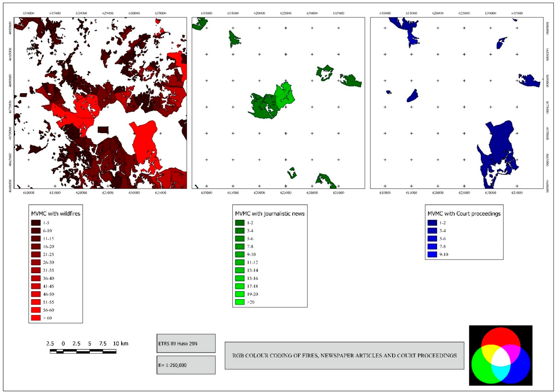Click the 9-10 court proceedings blue swatch
The width and height of the screenshot is (556, 392).
[x=432, y=255]
